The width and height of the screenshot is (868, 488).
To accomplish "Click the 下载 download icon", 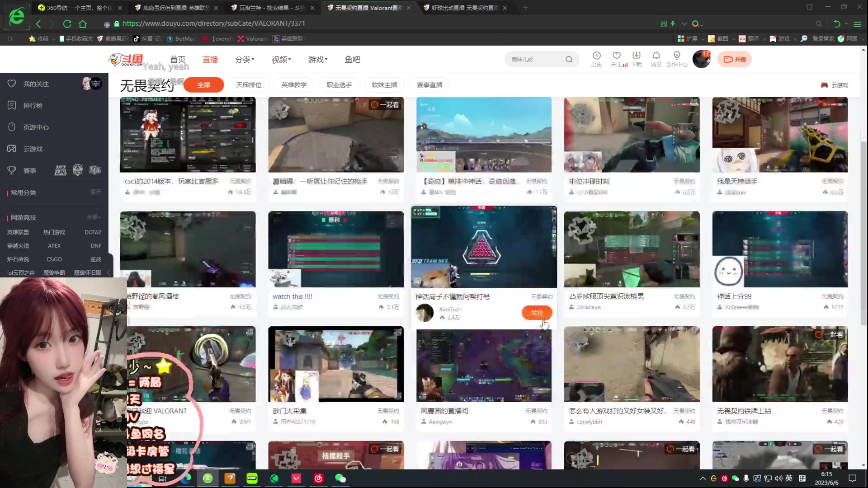I will pos(637,59).
